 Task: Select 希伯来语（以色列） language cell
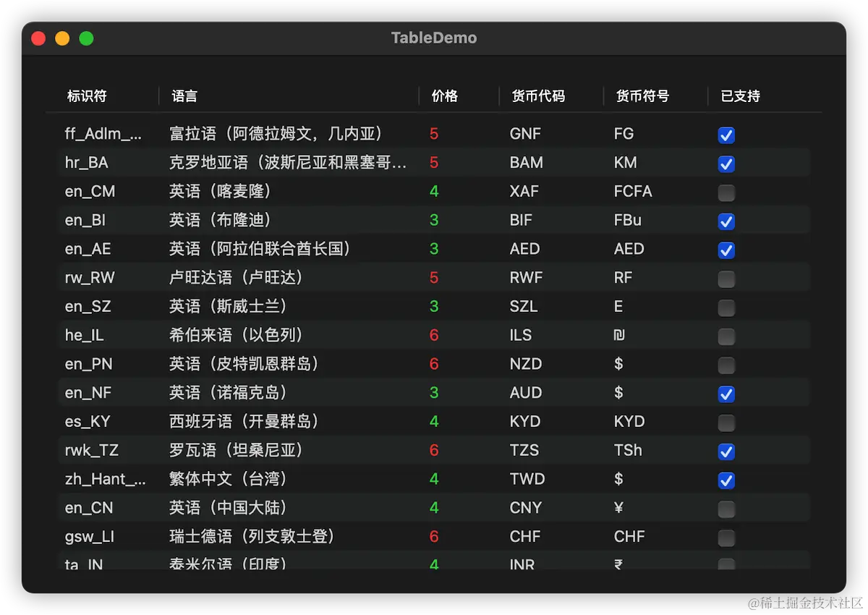click(x=237, y=335)
